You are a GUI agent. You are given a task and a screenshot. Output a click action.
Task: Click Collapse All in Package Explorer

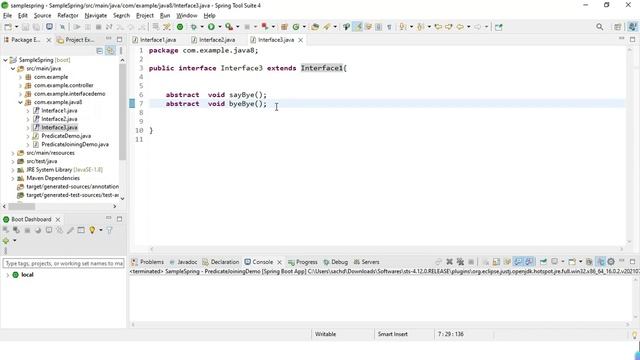(x=100, y=51)
